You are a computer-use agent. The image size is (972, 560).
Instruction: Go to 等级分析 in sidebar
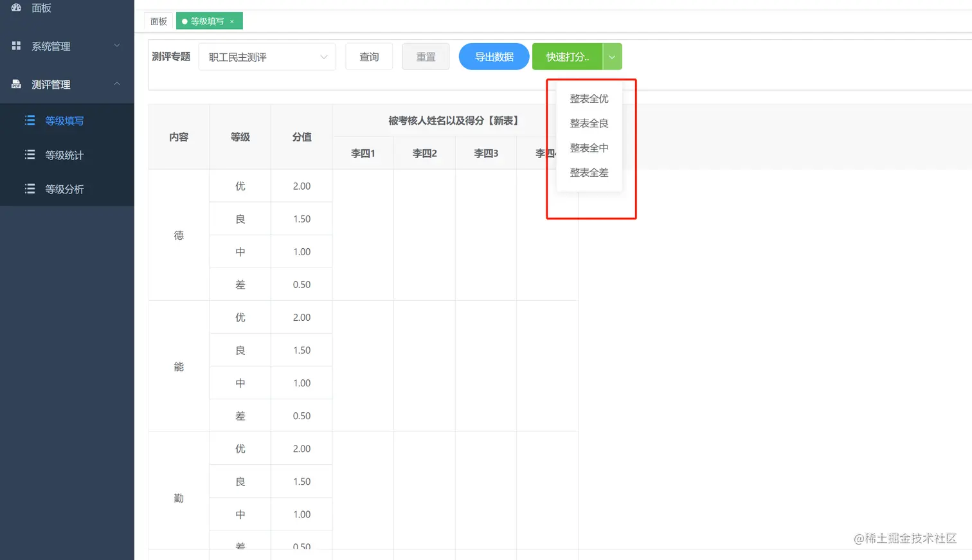click(x=64, y=189)
